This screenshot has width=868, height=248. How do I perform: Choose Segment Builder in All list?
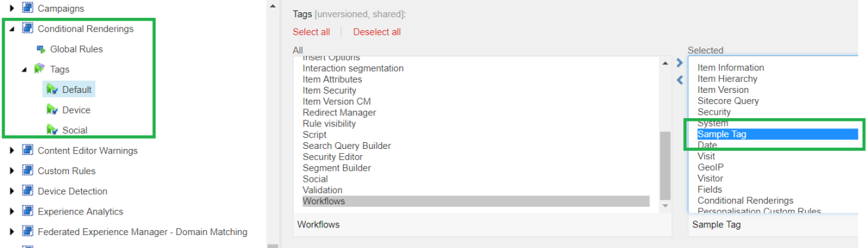pyautogui.click(x=336, y=168)
